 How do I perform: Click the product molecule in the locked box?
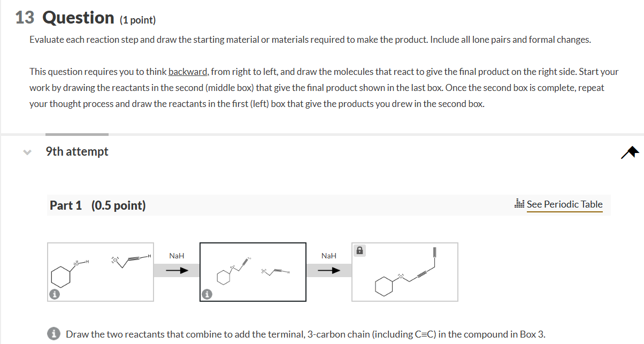[405, 273]
